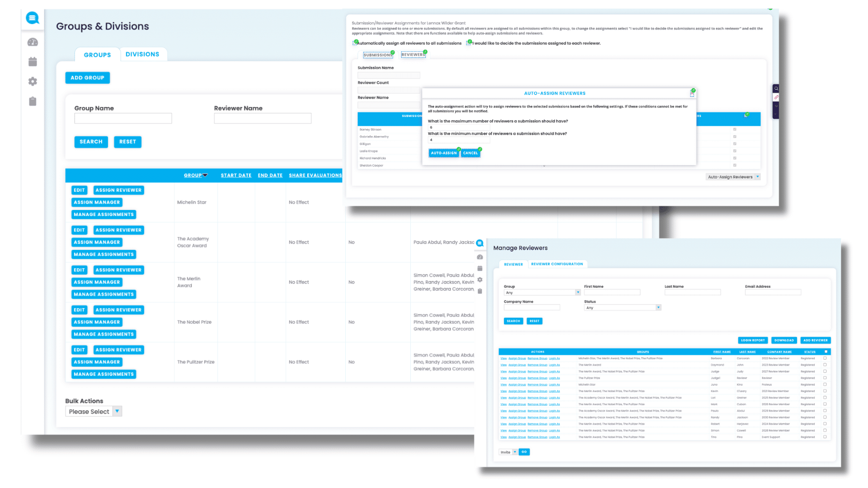Tick the checkbox for reviewer Mark Cuban
868x488 pixels.
pyautogui.click(x=825, y=404)
